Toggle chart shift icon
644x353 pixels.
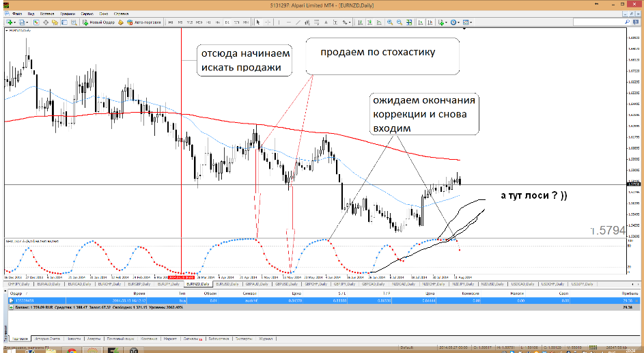(430, 22)
